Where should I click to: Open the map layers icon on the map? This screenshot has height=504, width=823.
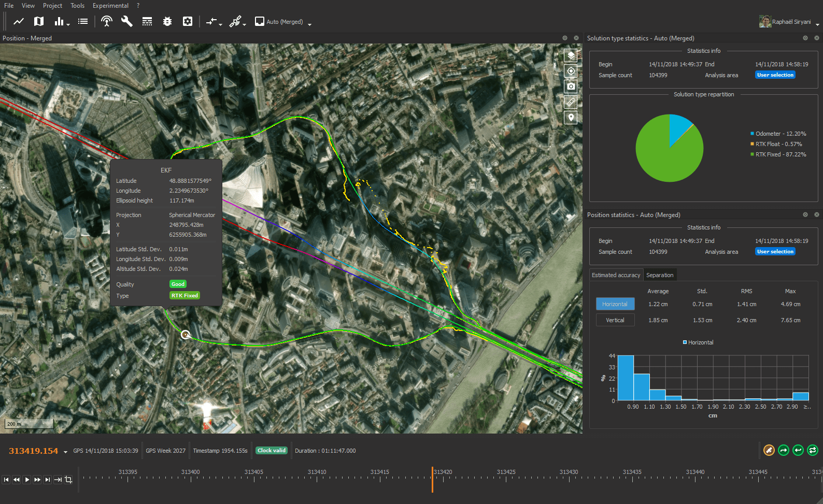pos(571,55)
